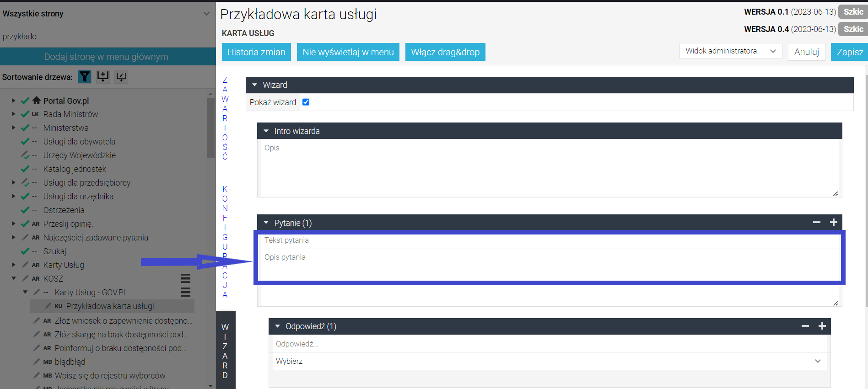This screenshot has height=389, width=868.
Task: Click pencil draft icon beside Karty Usług
Action: (x=25, y=265)
